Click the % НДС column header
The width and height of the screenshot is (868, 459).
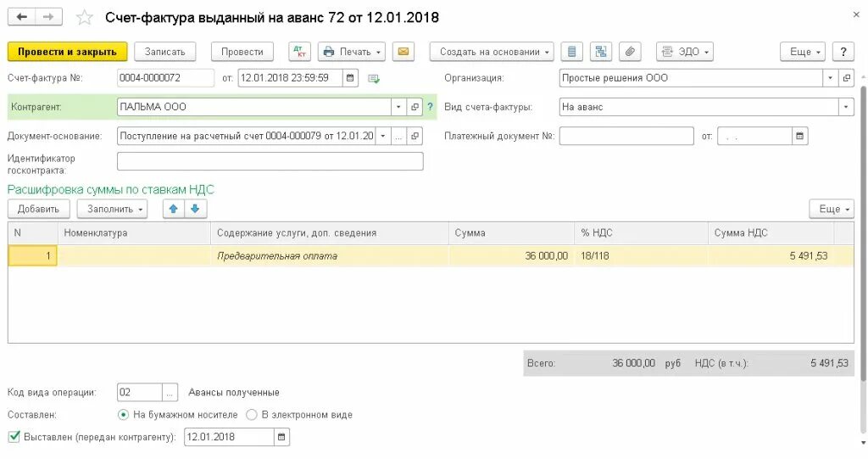point(641,232)
